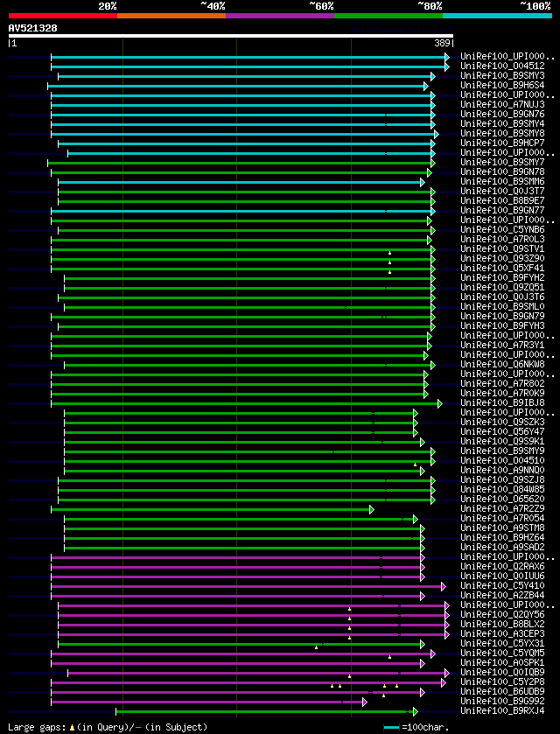View the UniRef100_A7R0L3 hit
This screenshot has height=734, width=560.
pos(502,239)
